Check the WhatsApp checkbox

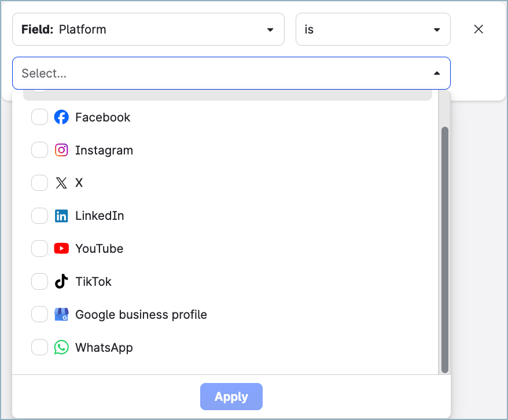point(39,347)
